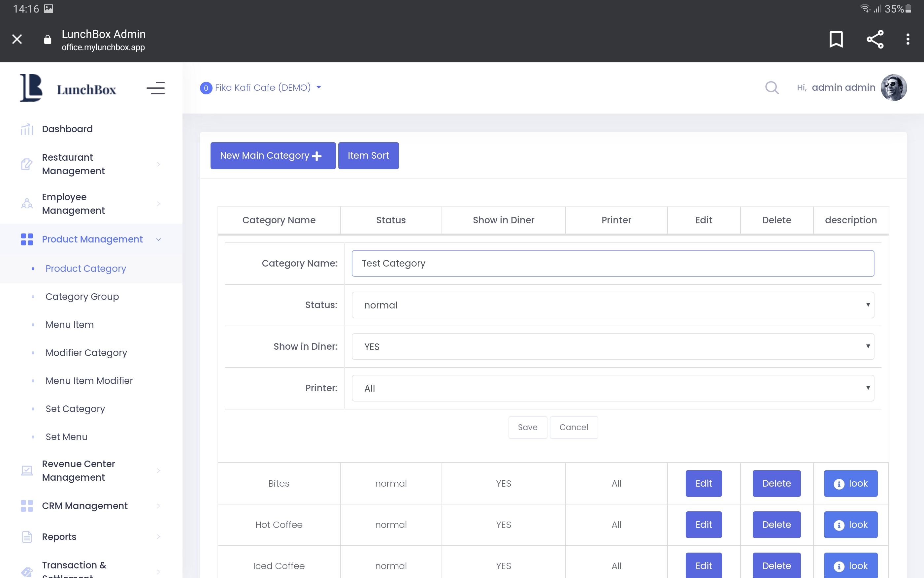Open the search magnifier icon
Screen dimensions: 924x578
tap(772, 87)
